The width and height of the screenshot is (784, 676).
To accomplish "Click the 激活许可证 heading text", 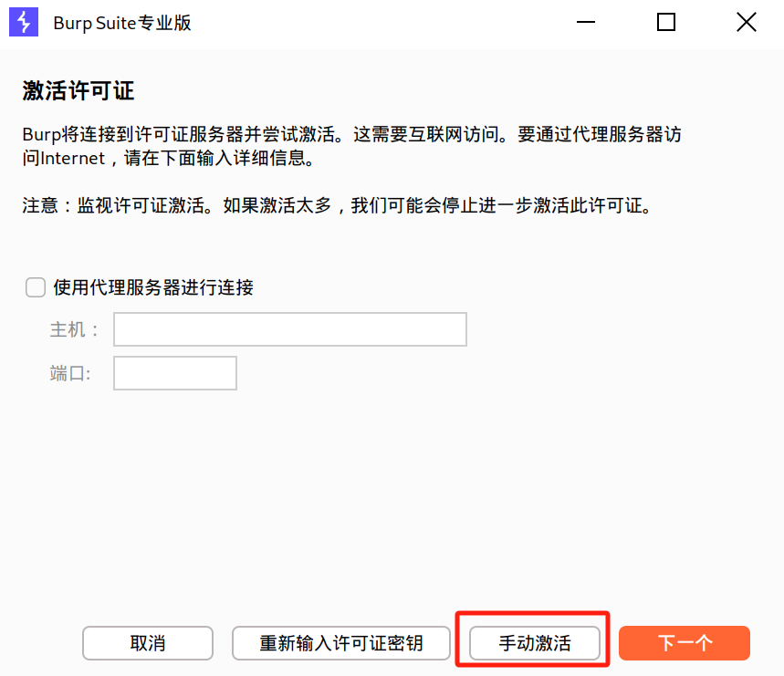I will 78,91.
